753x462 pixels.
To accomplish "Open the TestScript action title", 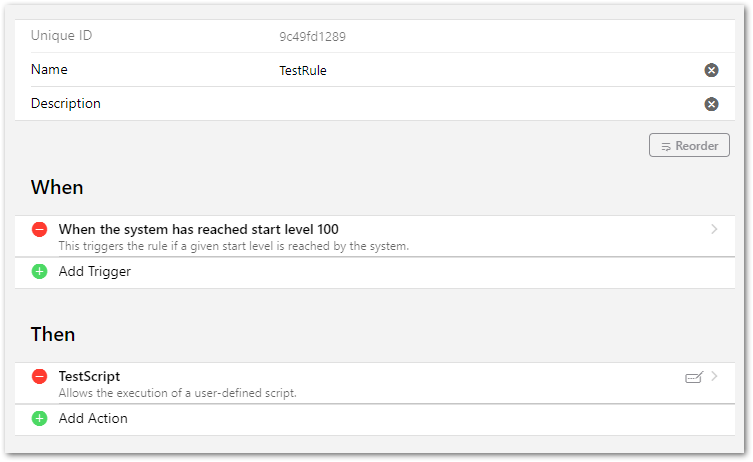I will [x=89, y=376].
